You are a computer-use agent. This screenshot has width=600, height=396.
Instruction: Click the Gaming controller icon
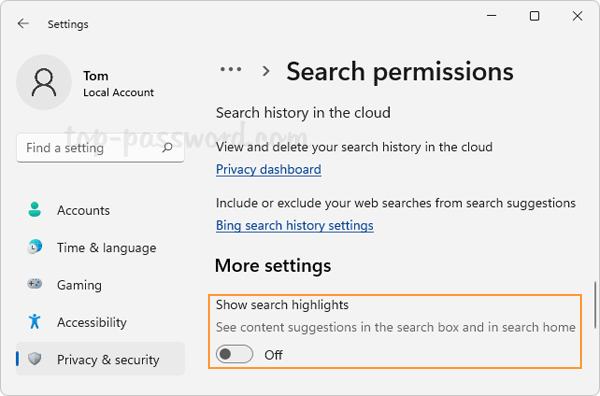click(x=35, y=284)
